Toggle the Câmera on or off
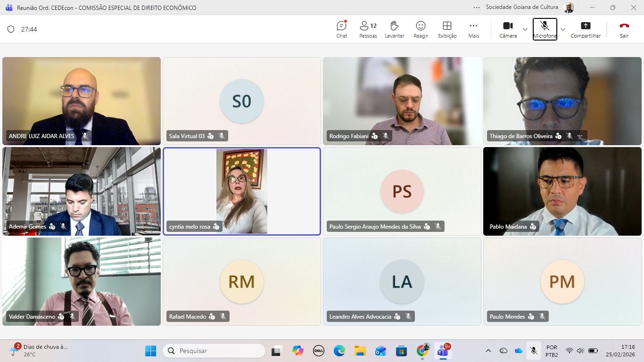Image resolution: width=644 pixels, height=362 pixels. [x=508, y=29]
